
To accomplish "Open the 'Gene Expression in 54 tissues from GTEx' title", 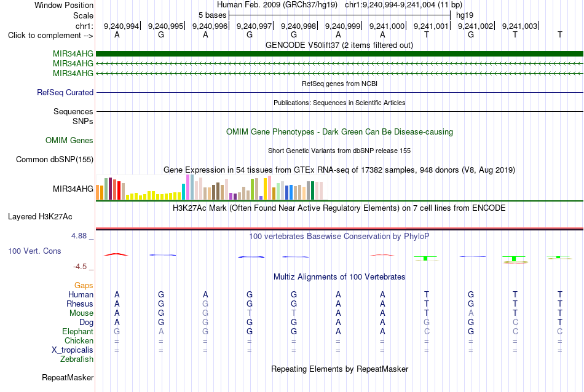I will point(339,170).
